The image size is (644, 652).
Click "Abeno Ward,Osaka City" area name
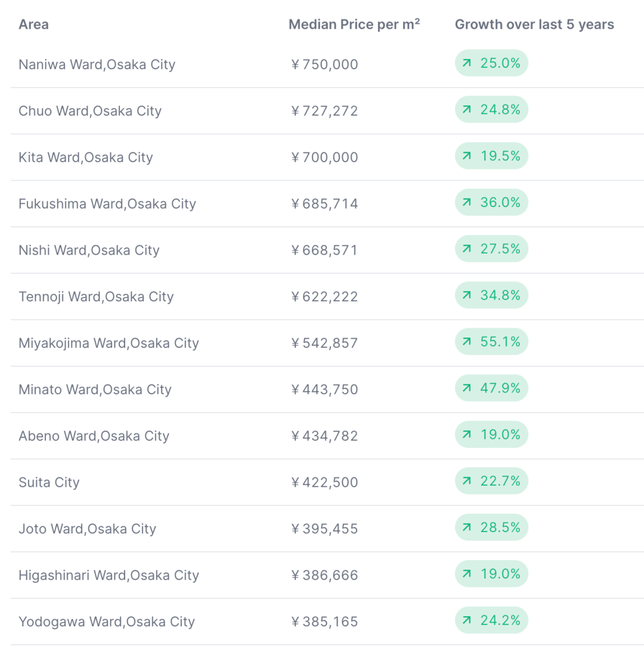point(94,436)
